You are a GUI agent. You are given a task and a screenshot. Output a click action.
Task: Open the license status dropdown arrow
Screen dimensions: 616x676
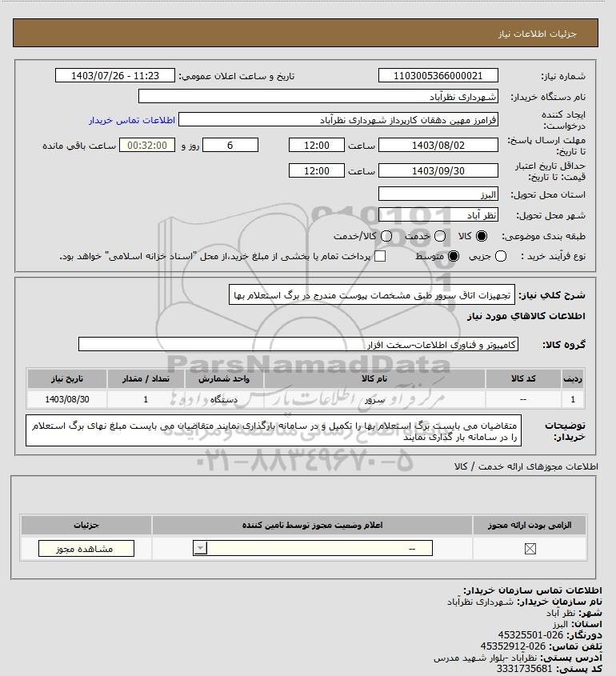tap(201, 548)
